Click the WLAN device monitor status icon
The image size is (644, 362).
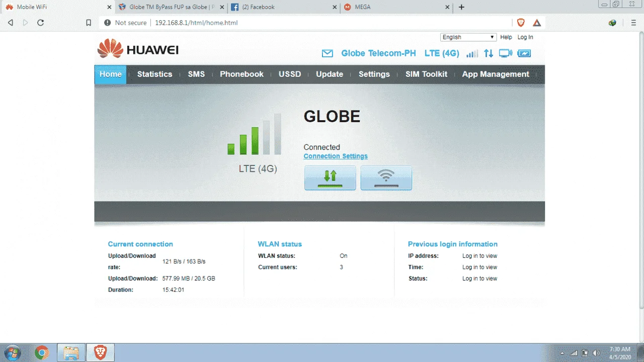[x=506, y=53]
